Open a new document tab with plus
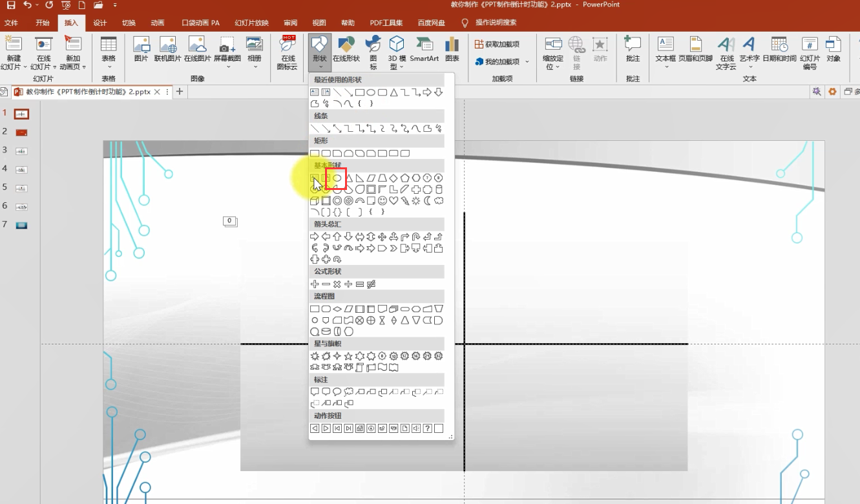The width and height of the screenshot is (860, 504). (x=180, y=92)
